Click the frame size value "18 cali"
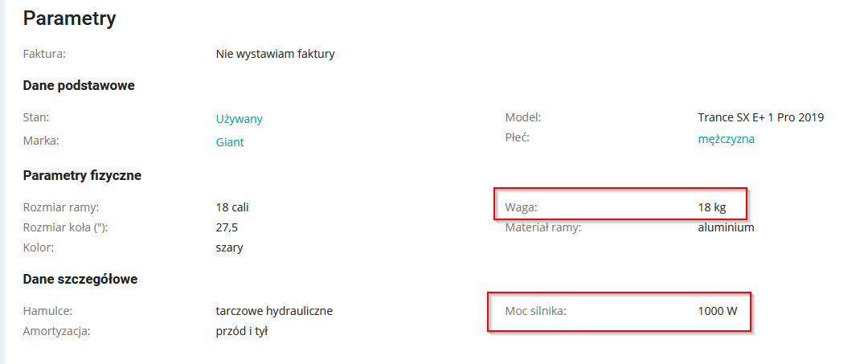The height and width of the screenshot is (364, 868). coord(238,207)
